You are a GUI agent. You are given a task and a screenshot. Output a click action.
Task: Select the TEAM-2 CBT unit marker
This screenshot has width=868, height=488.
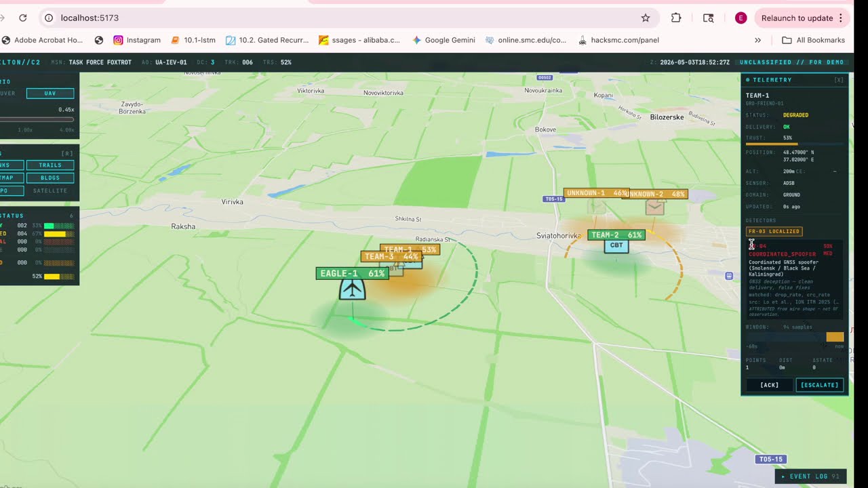coord(616,246)
